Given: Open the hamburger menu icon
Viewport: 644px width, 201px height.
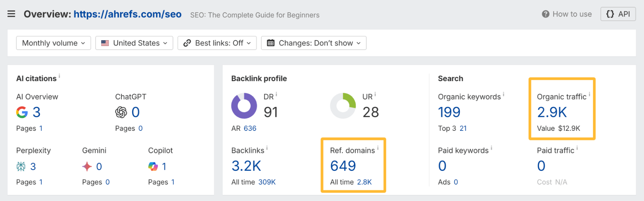Looking at the screenshot, I should coord(11,14).
